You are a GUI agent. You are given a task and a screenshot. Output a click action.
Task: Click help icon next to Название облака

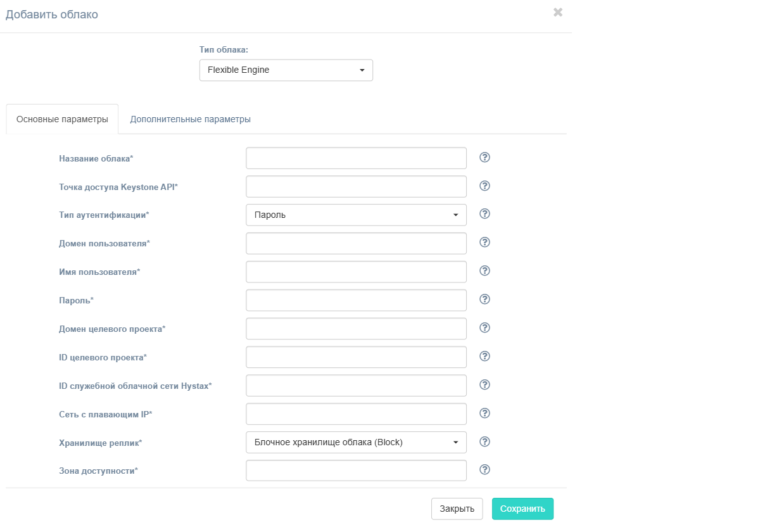(x=485, y=157)
